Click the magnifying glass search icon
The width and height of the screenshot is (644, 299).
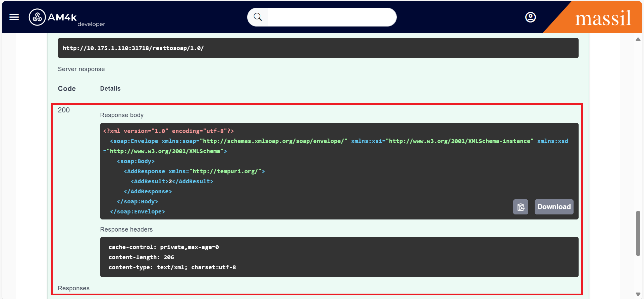coord(258,17)
